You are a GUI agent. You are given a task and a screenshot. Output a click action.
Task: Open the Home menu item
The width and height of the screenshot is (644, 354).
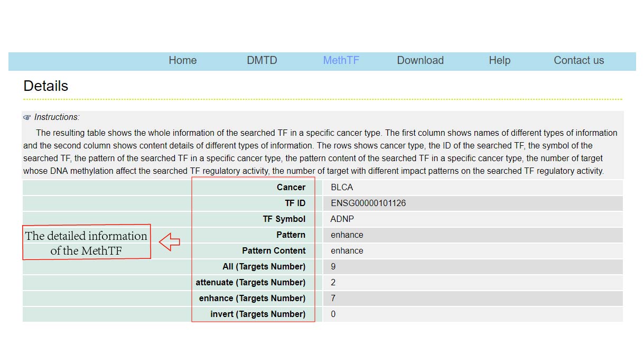(182, 60)
